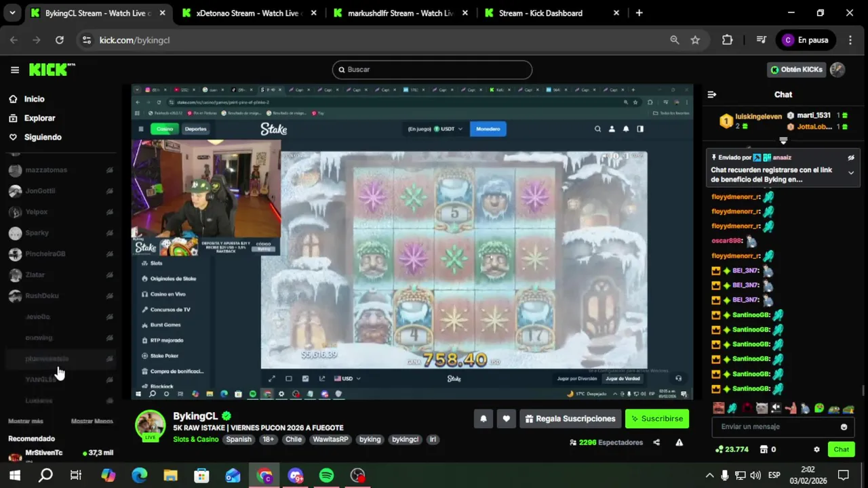Click the BykingCL streamer avatar

150,425
